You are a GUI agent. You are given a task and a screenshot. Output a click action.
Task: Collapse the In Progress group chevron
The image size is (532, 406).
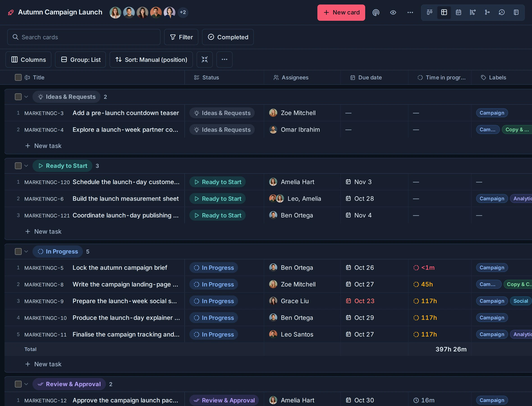[26, 251]
